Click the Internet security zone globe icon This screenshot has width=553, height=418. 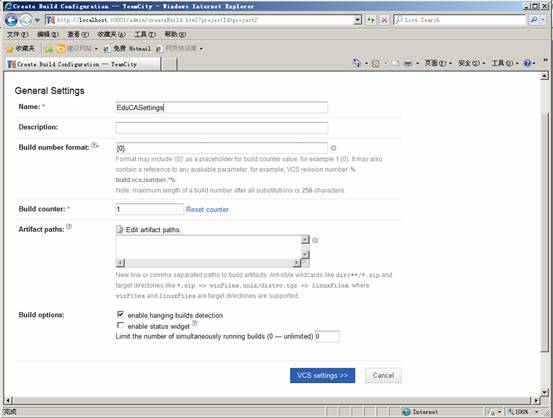pyautogui.click(x=407, y=412)
